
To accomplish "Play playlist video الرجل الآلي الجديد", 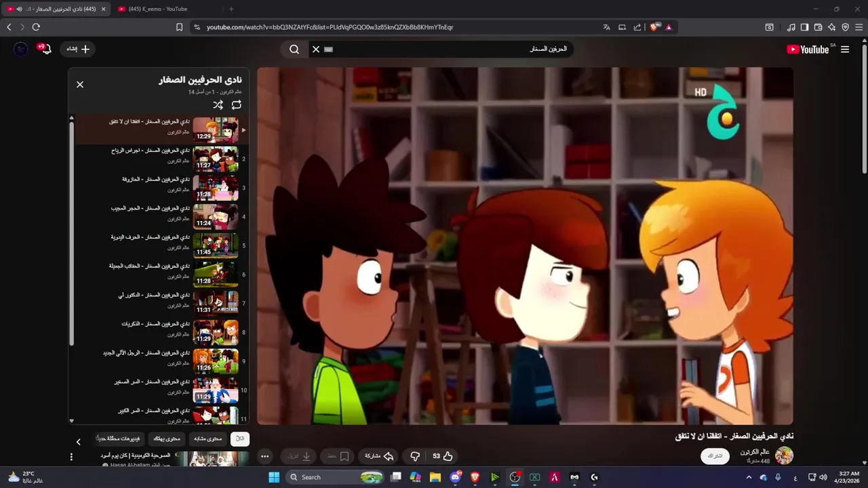I will (x=160, y=361).
